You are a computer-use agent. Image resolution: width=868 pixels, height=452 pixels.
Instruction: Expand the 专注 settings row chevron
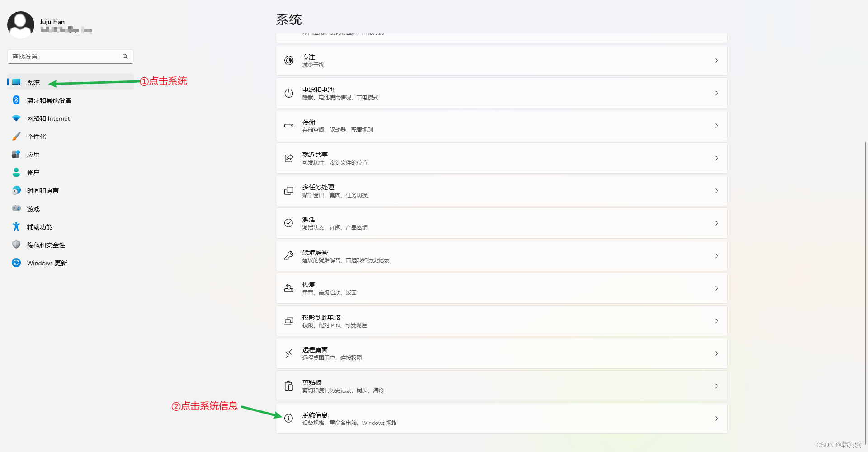[x=716, y=60]
